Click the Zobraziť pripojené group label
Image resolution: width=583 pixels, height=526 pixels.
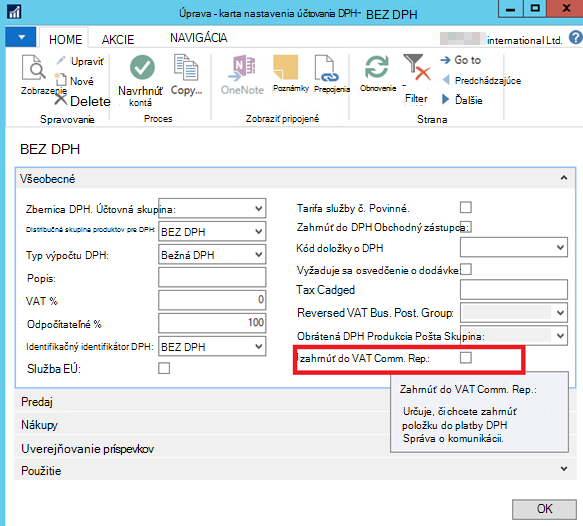[x=282, y=119]
